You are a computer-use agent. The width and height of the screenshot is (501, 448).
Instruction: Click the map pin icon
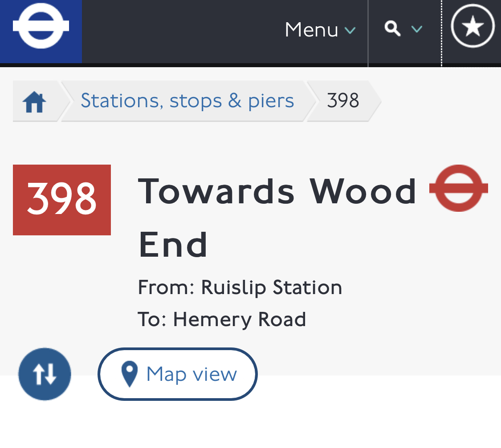pyautogui.click(x=130, y=374)
